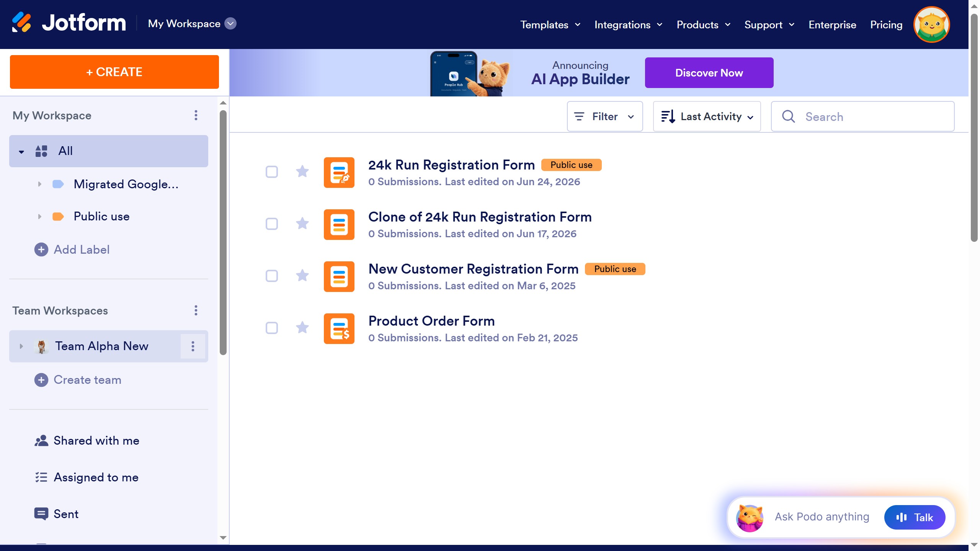Click New Customer Registration Form icon
980x551 pixels.
point(339,277)
